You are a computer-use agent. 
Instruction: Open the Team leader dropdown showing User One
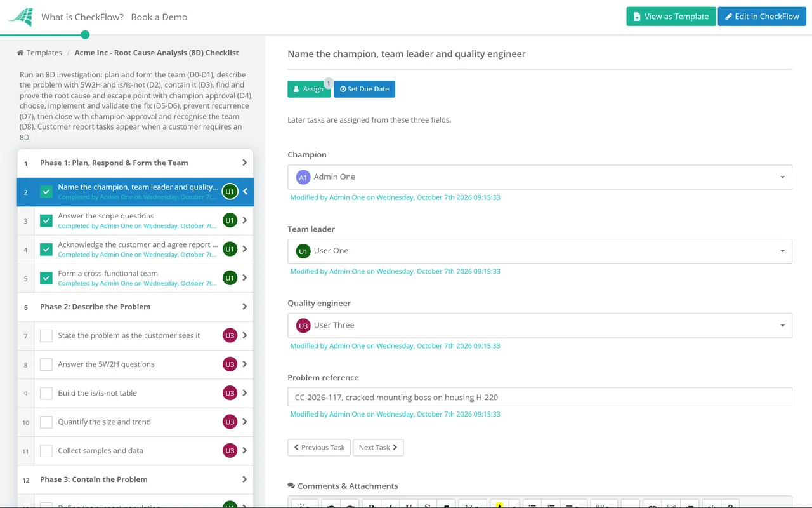540,251
